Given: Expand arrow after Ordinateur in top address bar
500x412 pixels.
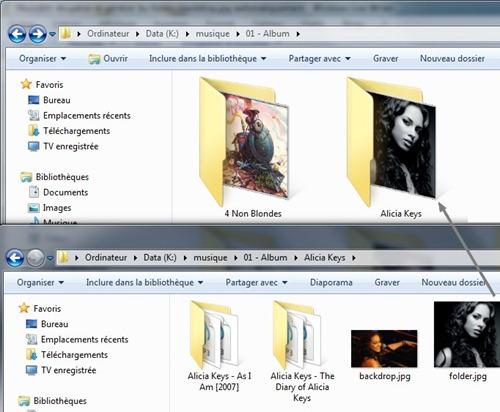Looking at the screenshot, I should (x=137, y=34).
